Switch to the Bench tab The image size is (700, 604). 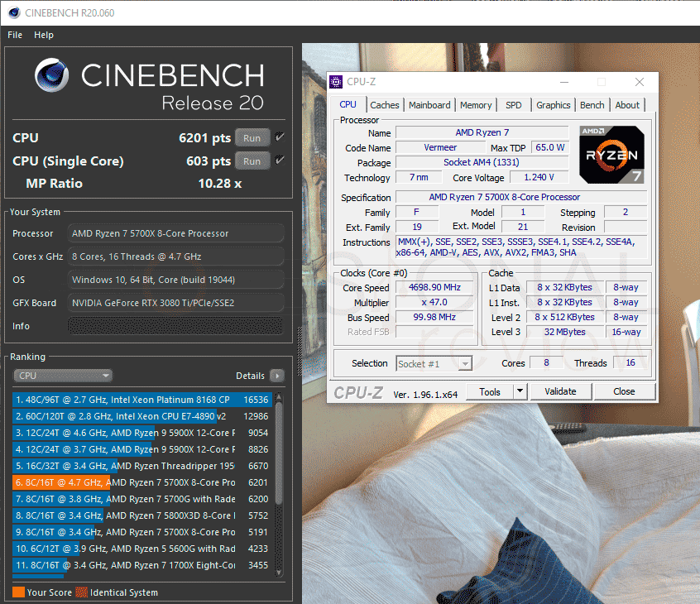(x=592, y=105)
